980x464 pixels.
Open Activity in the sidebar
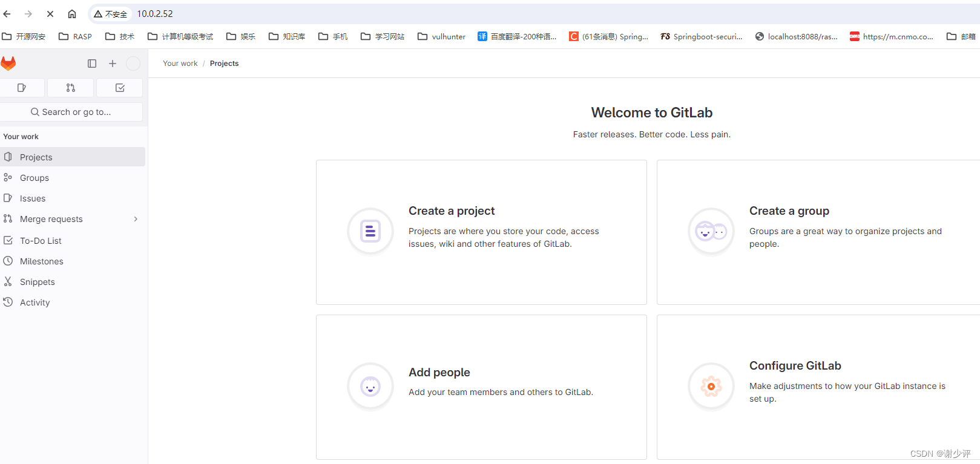tap(73, 302)
